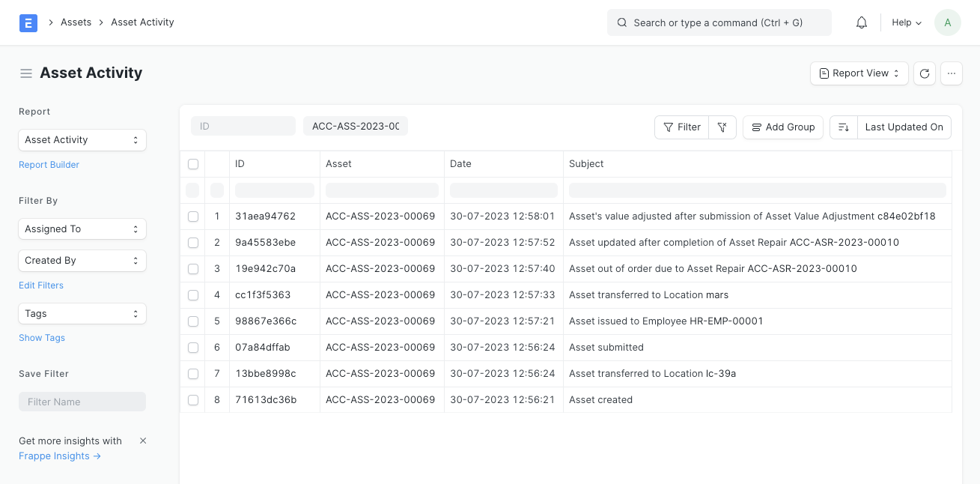The width and height of the screenshot is (980, 484).
Task: Click subject 'Asset transferred to Location lc-39a'
Action: [653, 374]
